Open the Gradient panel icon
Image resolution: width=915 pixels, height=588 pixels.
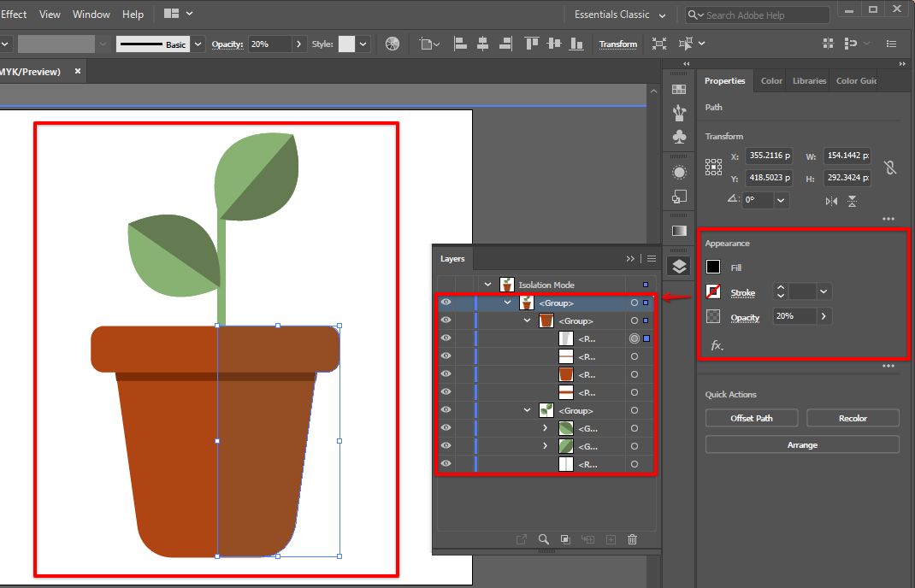coord(679,231)
